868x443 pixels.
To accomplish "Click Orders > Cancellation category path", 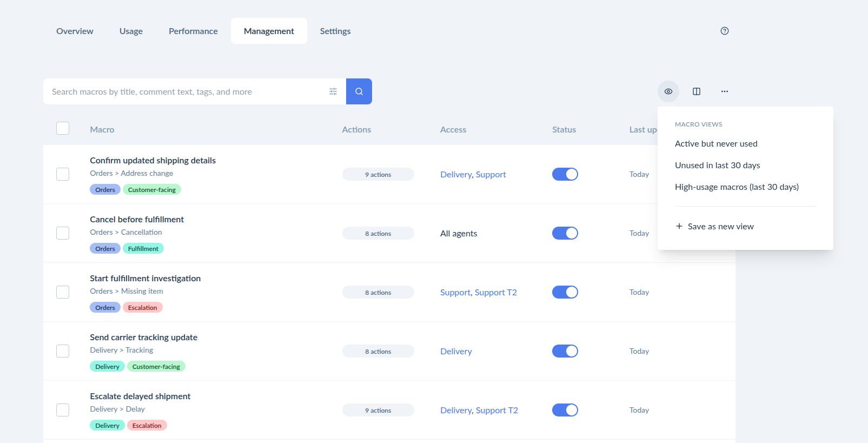I will coord(126,232).
